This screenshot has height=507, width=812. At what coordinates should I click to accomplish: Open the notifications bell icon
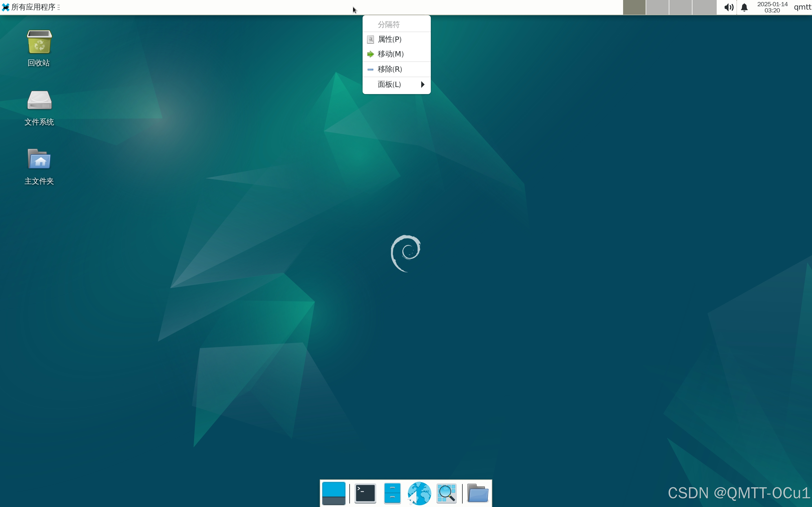744,7
